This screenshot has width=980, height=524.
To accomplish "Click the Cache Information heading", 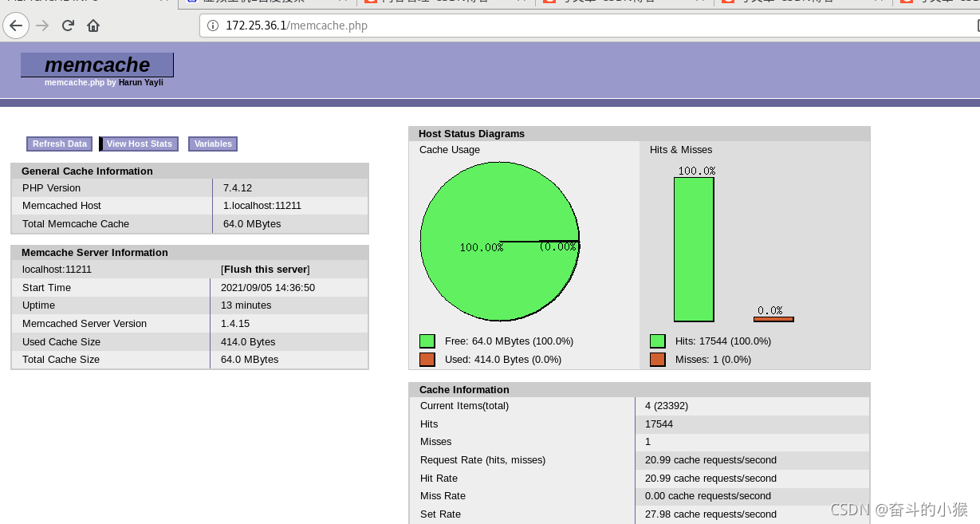I will (x=464, y=390).
